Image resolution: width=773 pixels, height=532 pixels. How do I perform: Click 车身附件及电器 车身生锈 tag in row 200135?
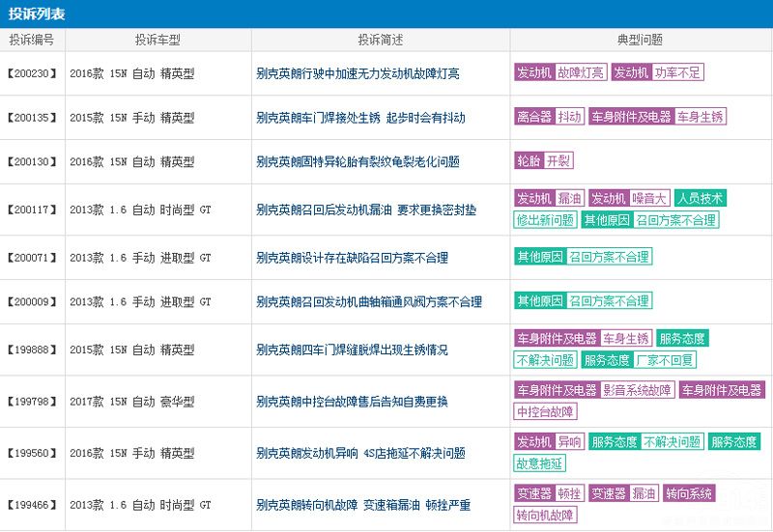click(657, 117)
